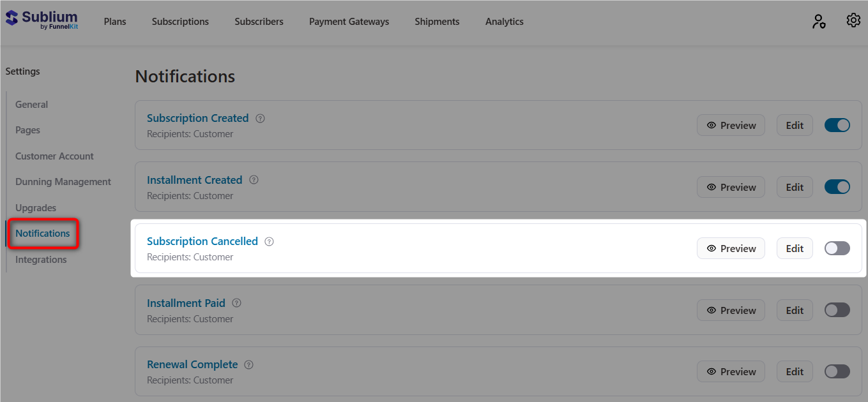
Task: Select Dunning Management settings
Action: point(63,181)
